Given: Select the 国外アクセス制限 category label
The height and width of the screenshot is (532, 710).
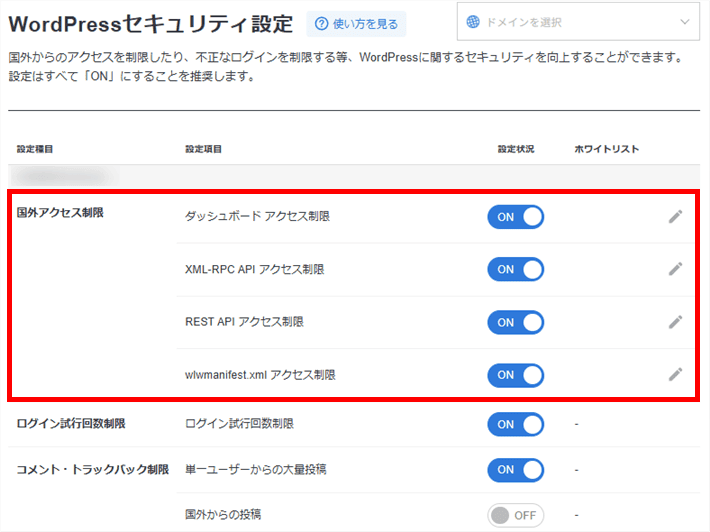Looking at the screenshot, I should pyautogui.click(x=60, y=212).
